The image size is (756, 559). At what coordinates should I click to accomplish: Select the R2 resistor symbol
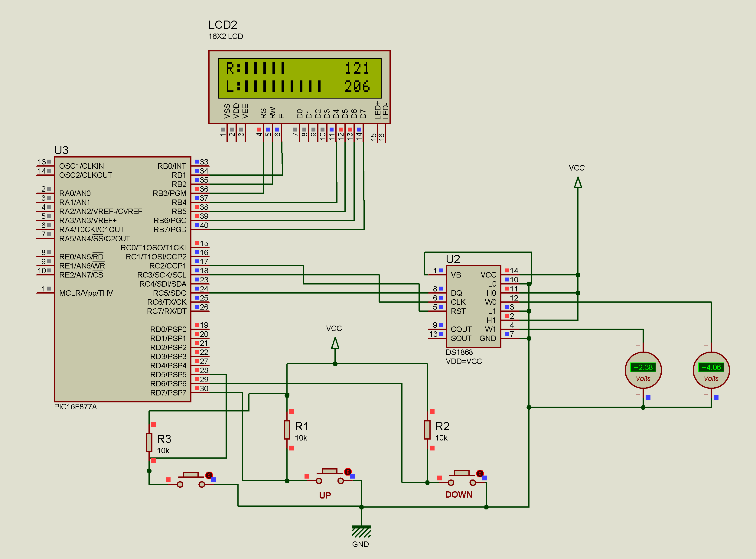point(427,430)
